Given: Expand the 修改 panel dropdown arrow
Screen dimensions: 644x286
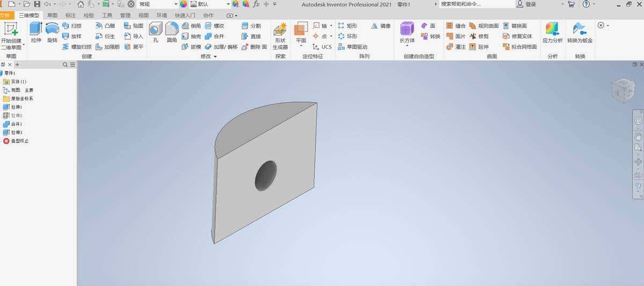Looking at the screenshot, I should (215, 56).
